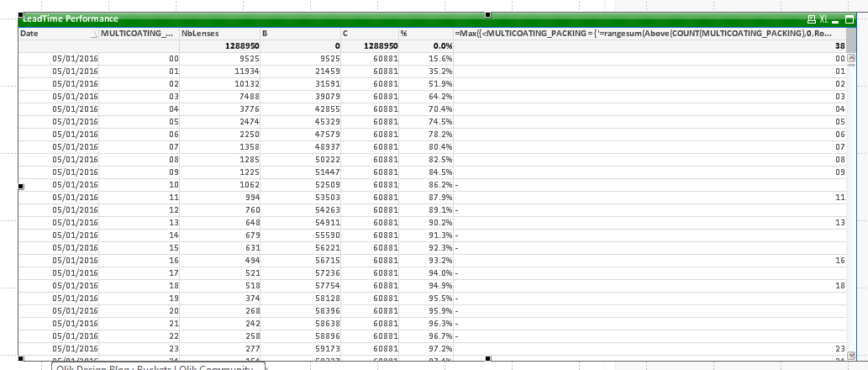Click NbLenses value 374
The width and height of the screenshot is (868, 370).
[x=252, y=299]
